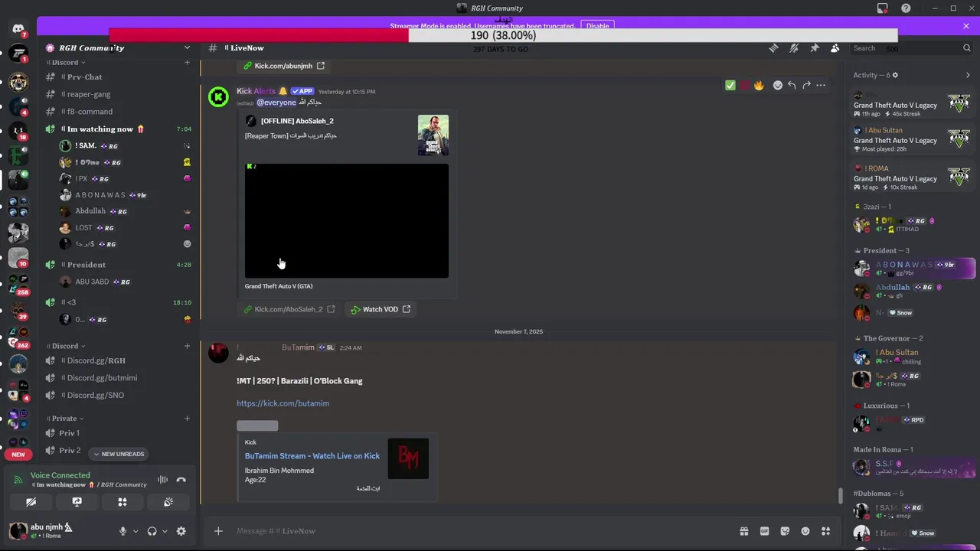The height and width of the screenshot is (551, 980).
Task: Open sticker picker in message box
Action: pos(785,531)
